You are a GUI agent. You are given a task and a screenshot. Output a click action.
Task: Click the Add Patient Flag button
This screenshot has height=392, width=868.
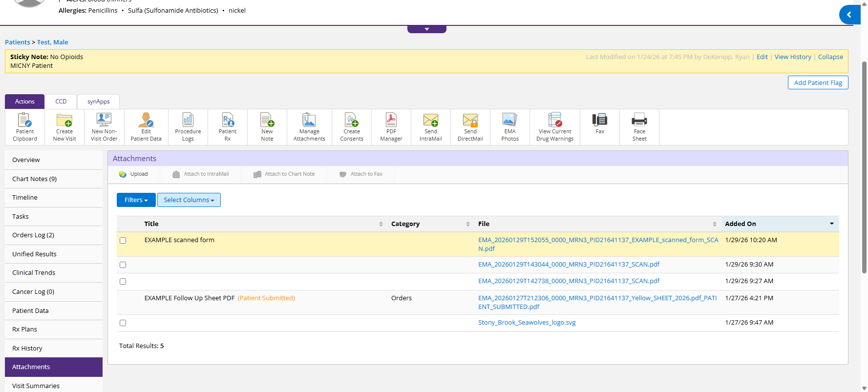(818, 83)
